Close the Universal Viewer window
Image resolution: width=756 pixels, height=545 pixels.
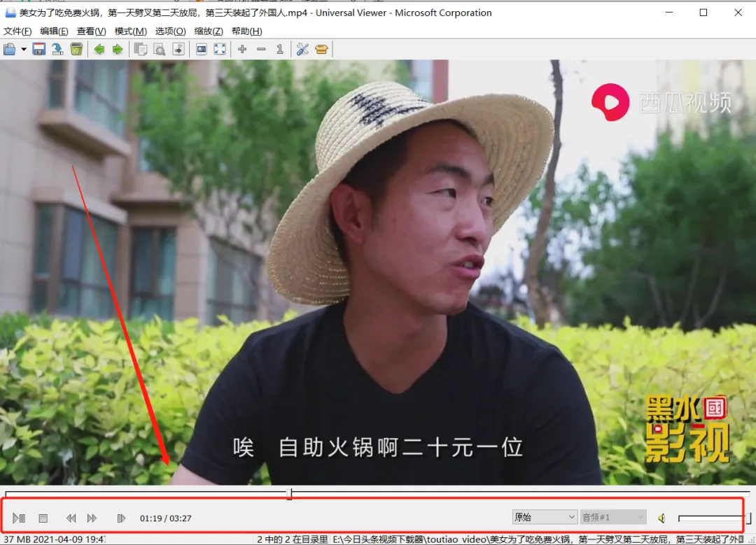pos(738,13)
